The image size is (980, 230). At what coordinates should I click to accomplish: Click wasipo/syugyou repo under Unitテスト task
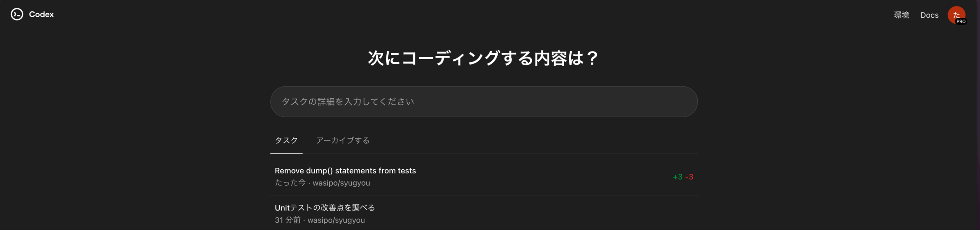(336, 220)
